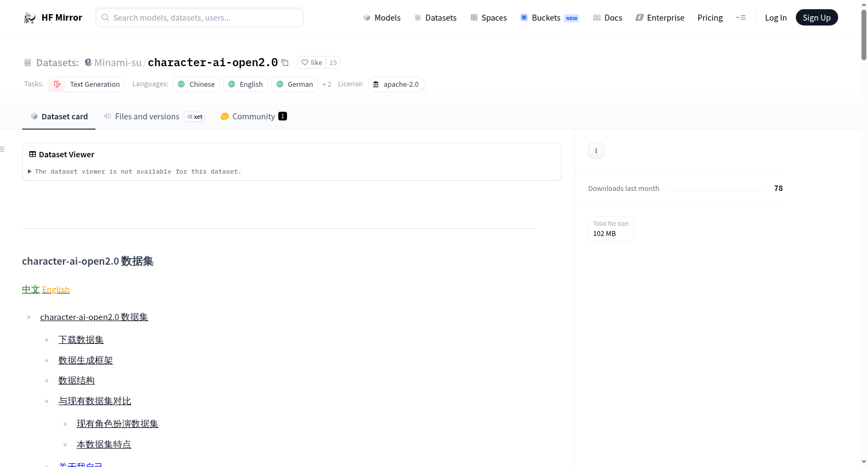
Task: Select the English language tag
Action: click(246, 84)
